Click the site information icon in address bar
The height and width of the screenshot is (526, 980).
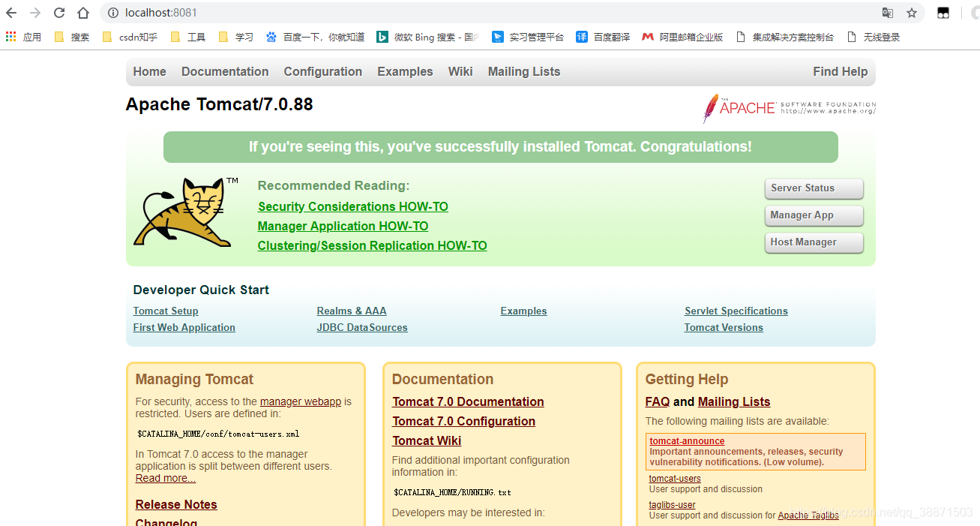point(113,13)
